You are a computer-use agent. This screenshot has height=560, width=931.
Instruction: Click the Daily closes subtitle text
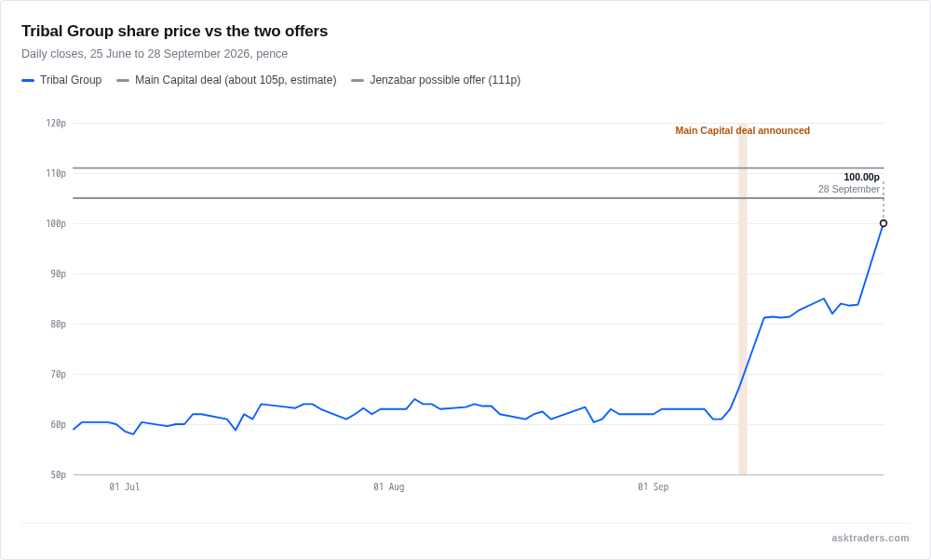coord(155,54)
